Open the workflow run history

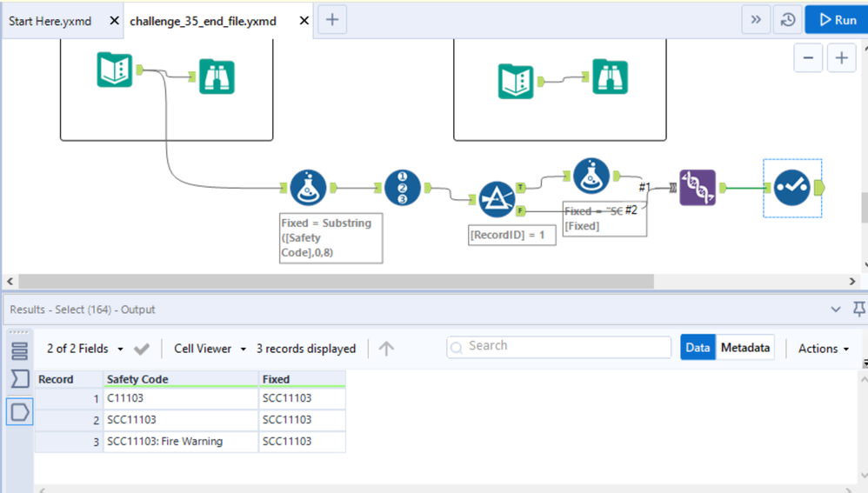[787, 20]
